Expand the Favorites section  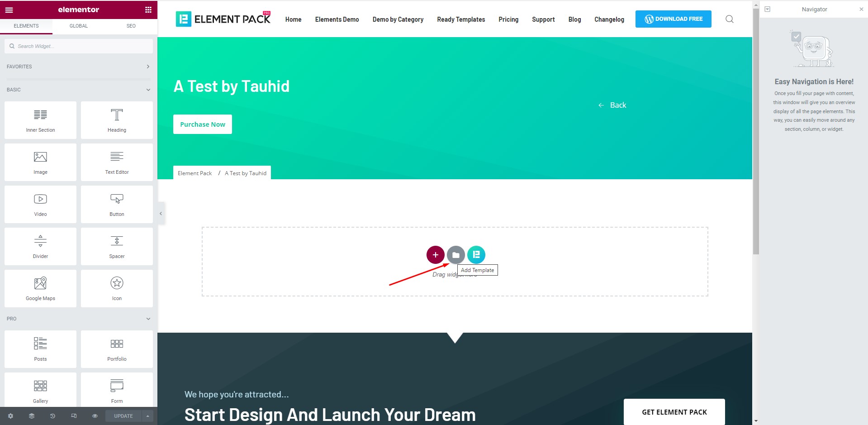148,67
